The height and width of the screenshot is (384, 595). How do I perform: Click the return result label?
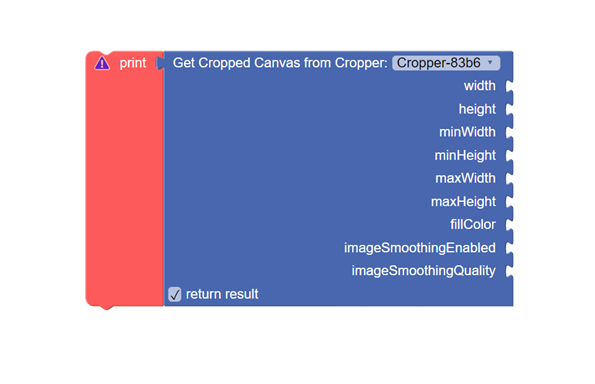click(x=222, y=294)
